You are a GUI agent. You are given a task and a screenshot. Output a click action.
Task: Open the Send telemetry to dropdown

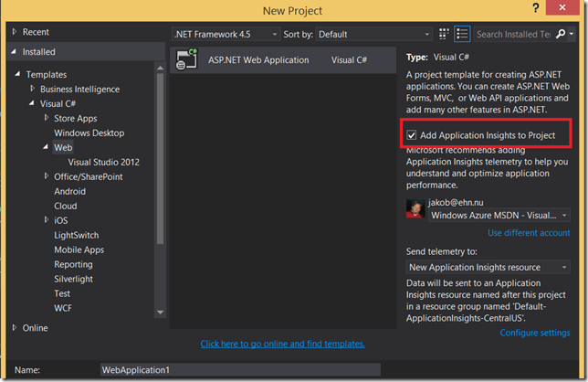pyautogui.click(x=488, y=267)
